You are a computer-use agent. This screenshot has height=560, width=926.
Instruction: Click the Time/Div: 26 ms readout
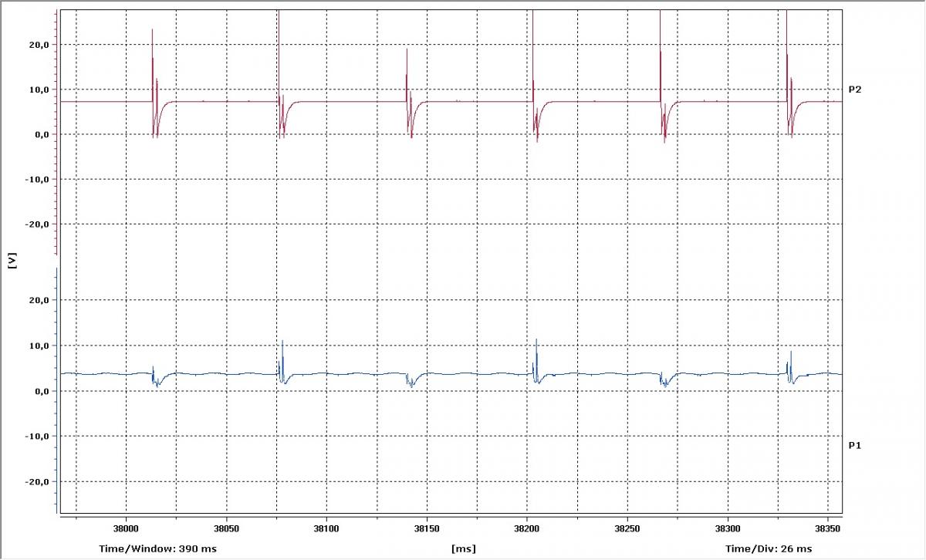[769, 548]
